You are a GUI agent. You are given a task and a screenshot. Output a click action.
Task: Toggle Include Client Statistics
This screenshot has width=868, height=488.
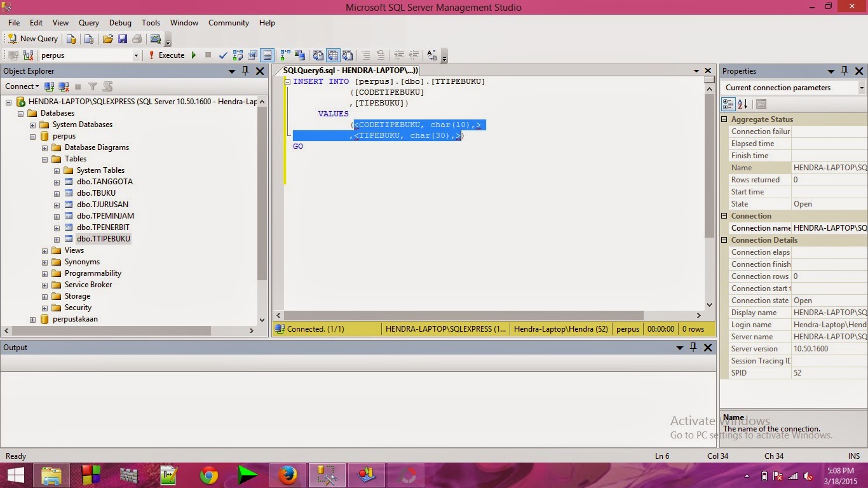point(300,55)
